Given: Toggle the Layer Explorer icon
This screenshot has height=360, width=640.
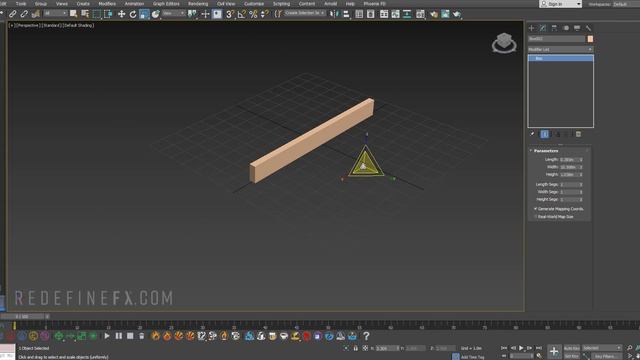Looking at the screenshot, I should [371, 14].
